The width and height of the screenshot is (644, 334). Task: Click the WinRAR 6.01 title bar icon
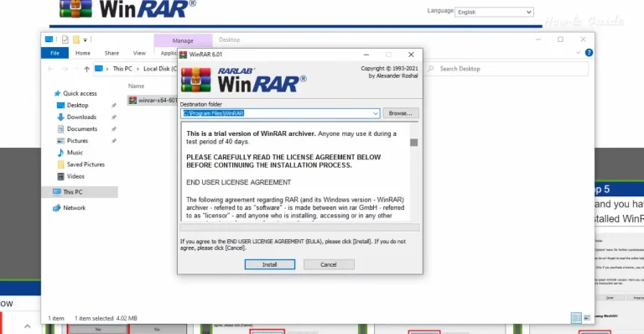(x=183, y=55)
